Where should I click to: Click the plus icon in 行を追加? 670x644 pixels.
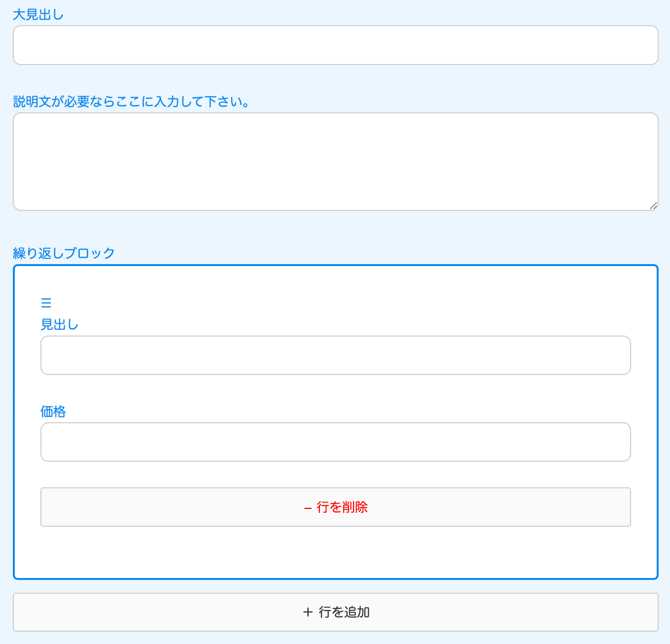point(308,612)
